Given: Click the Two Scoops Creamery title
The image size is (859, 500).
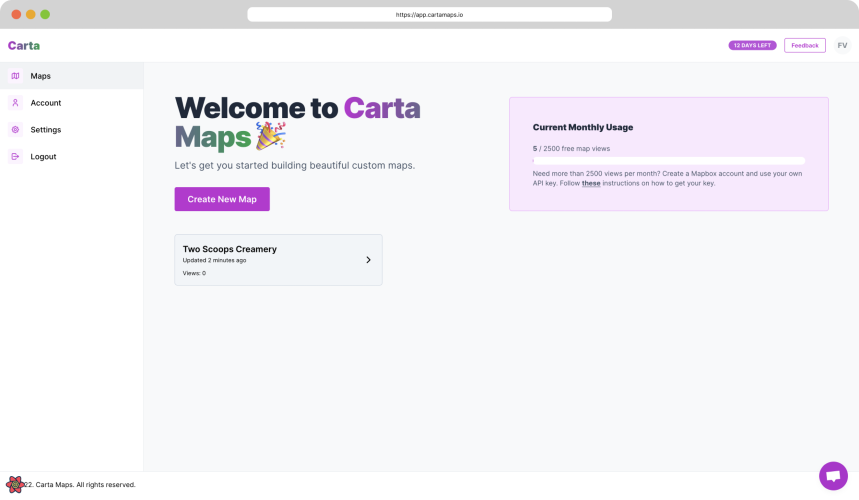Looking at the screenshot, I should click(x=230, y=249).
